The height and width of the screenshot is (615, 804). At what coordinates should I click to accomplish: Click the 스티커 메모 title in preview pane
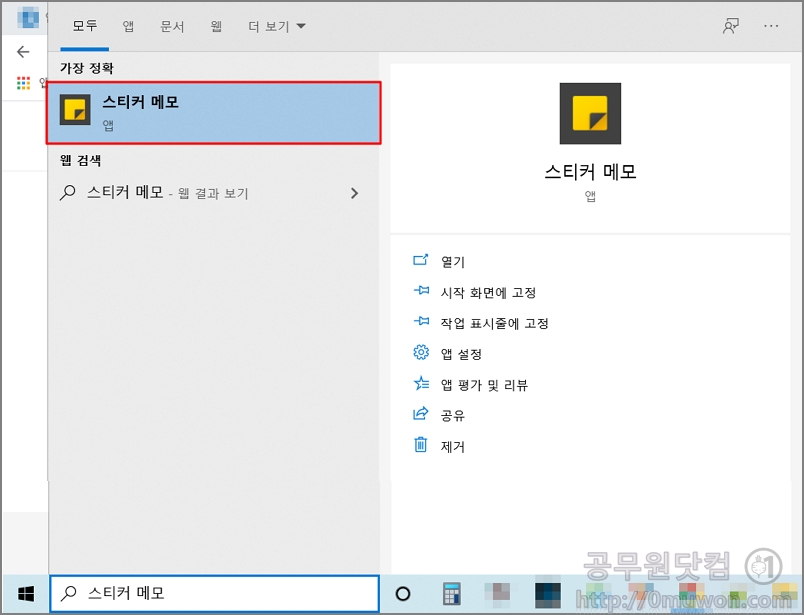coord(590,171)
